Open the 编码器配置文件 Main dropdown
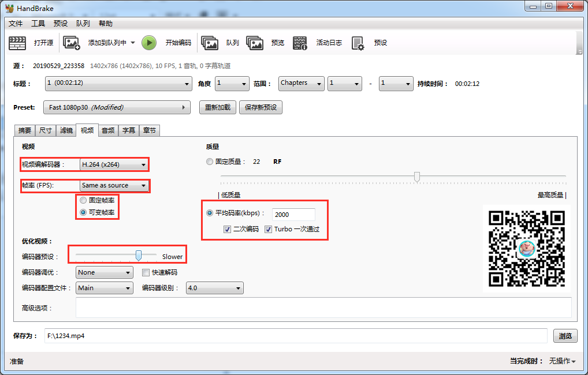This screenshot has width=588, height=375. point(104,288)
